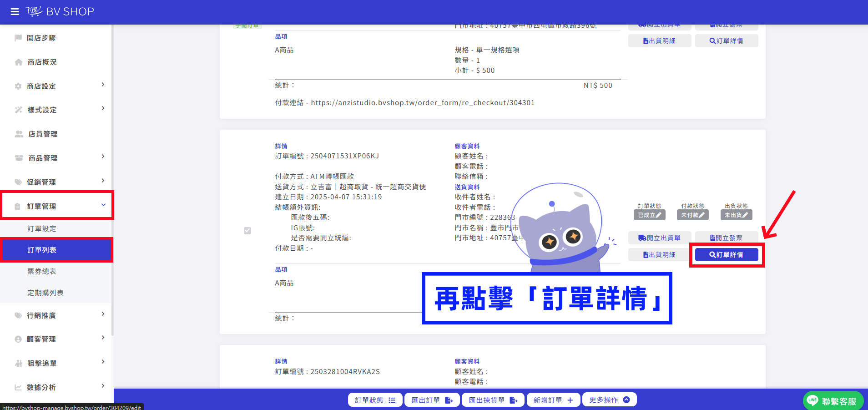Open the hamburger menu icon
Screen dimensions: 868x410
point(15,12)
